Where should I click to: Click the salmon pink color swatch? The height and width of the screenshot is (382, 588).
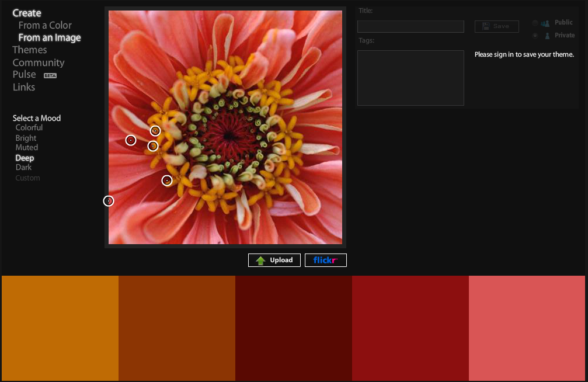pos(527,328)
